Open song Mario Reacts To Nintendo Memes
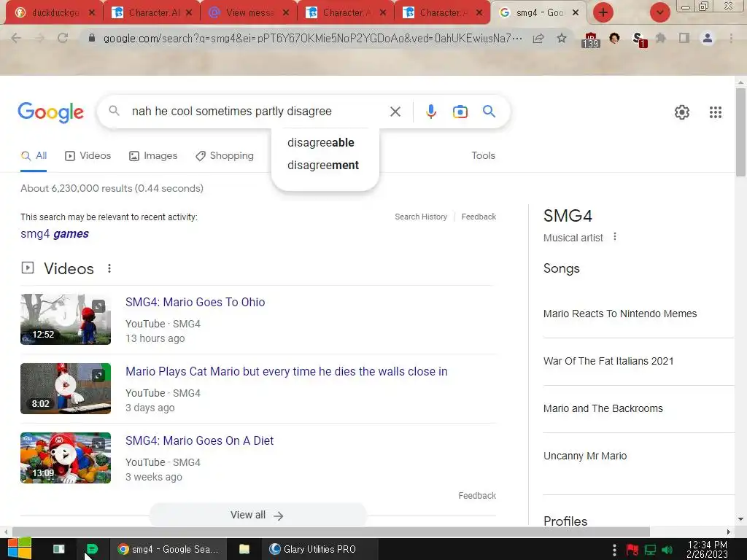 point(620,314)
